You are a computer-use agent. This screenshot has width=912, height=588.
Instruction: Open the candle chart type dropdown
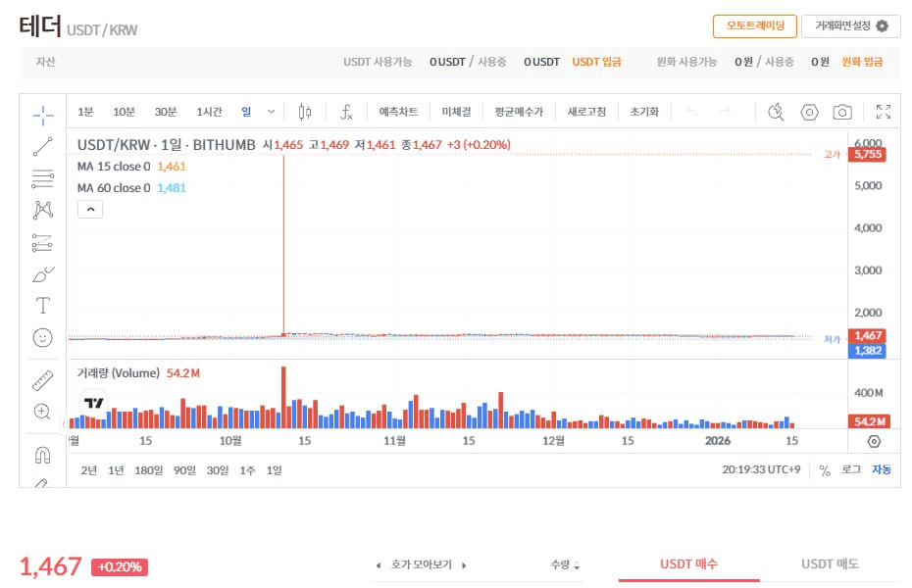pos(304,112)
